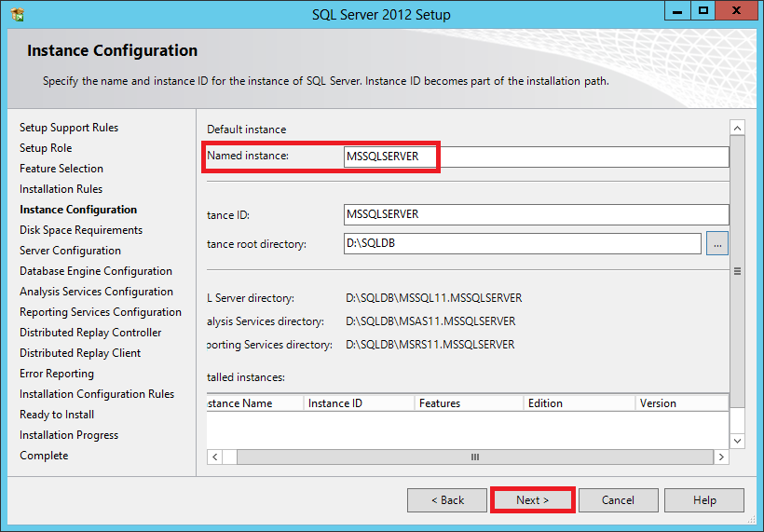Click the horizontal scrollbar left arrow
The image size is (764, 532).
pyautogui.click(x=214, y=457)
